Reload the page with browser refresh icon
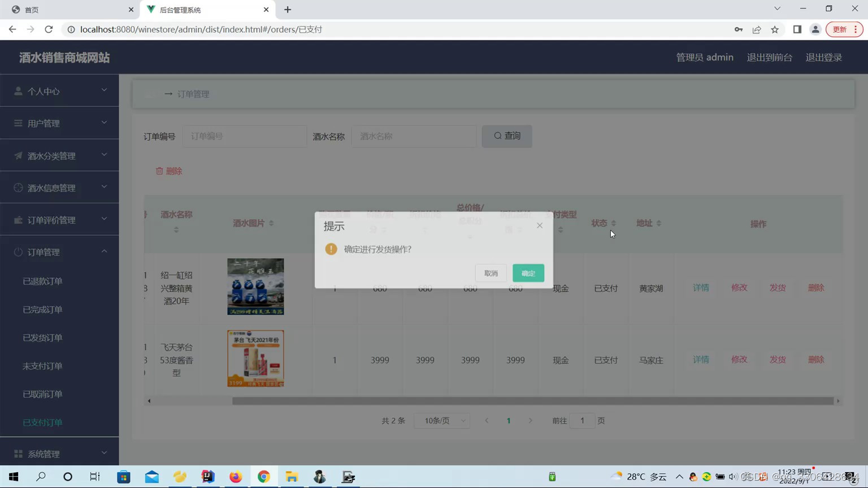868x488 pixels. click(x=49, y=29)
